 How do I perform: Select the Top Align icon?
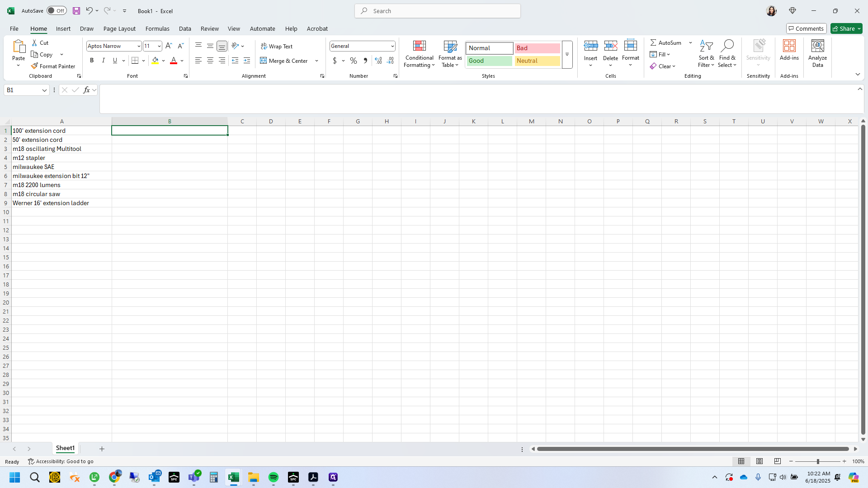point(198,46)
